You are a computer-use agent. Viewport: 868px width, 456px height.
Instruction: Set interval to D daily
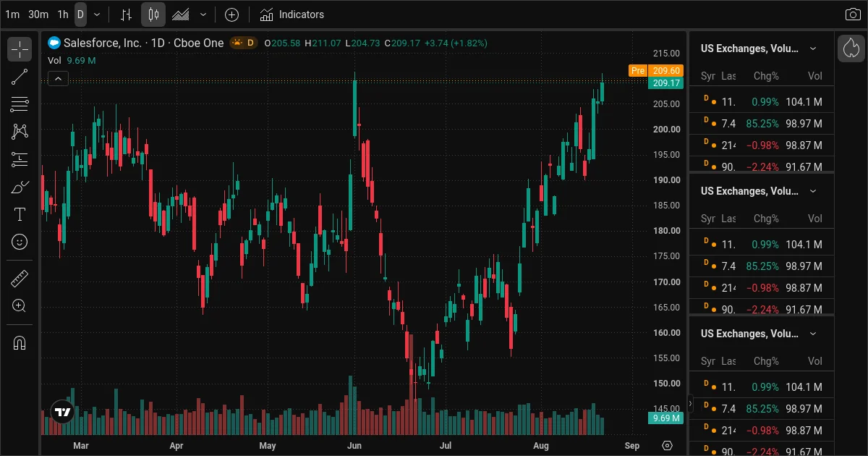80,14
